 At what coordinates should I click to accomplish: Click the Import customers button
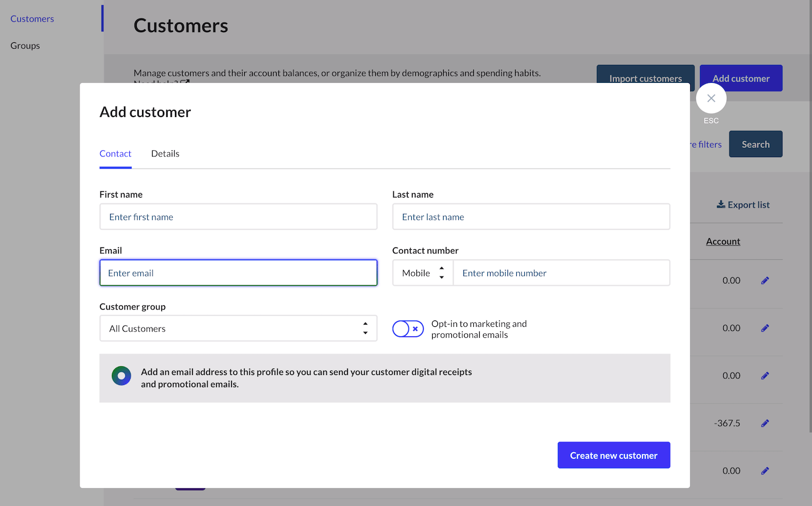(646, 78)
